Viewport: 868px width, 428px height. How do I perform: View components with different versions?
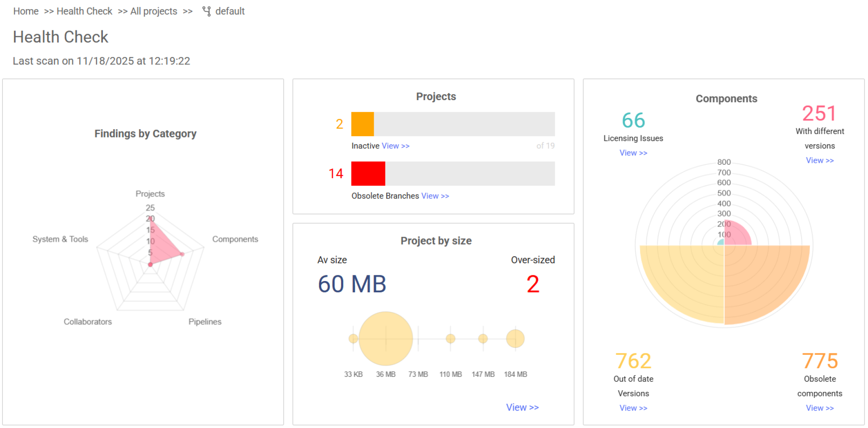819,160
